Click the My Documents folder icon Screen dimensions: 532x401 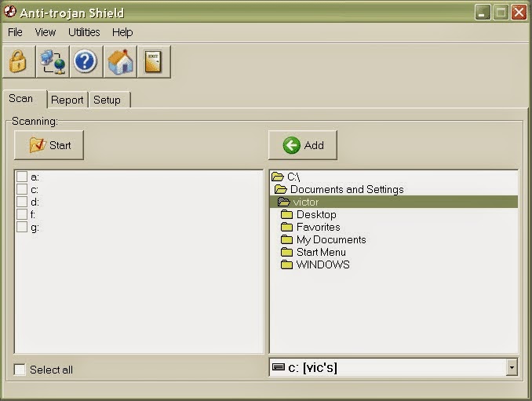tap(286, 239)
